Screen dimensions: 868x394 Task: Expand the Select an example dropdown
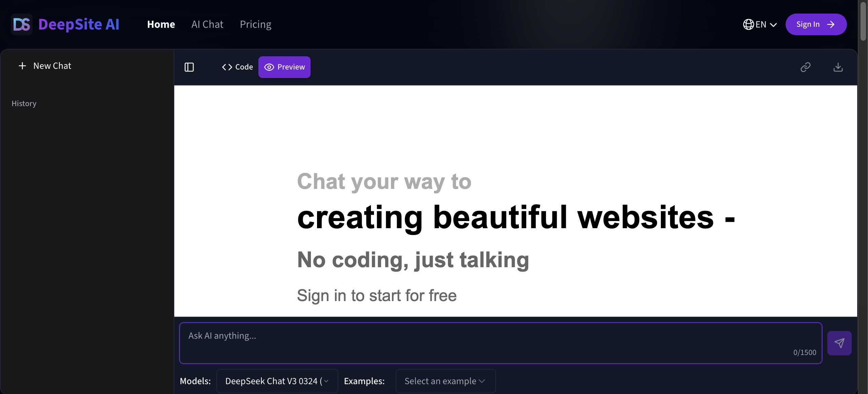[x=445, y=381]
